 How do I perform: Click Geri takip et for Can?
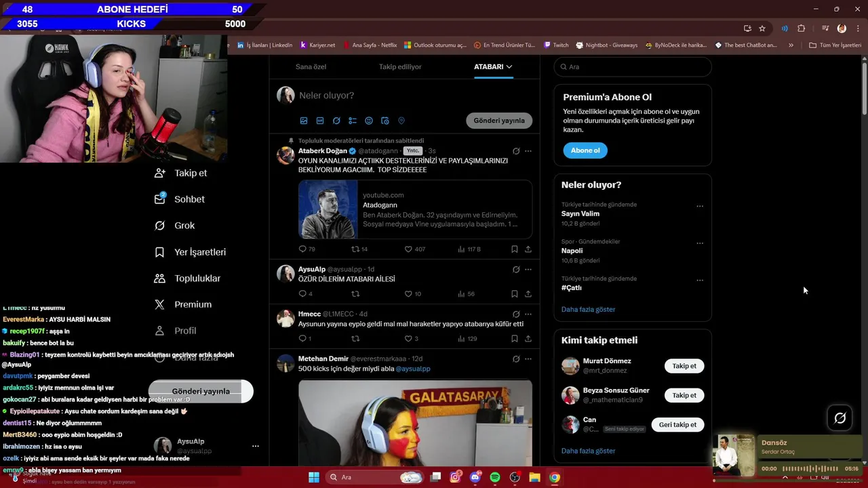pos(677,425)
